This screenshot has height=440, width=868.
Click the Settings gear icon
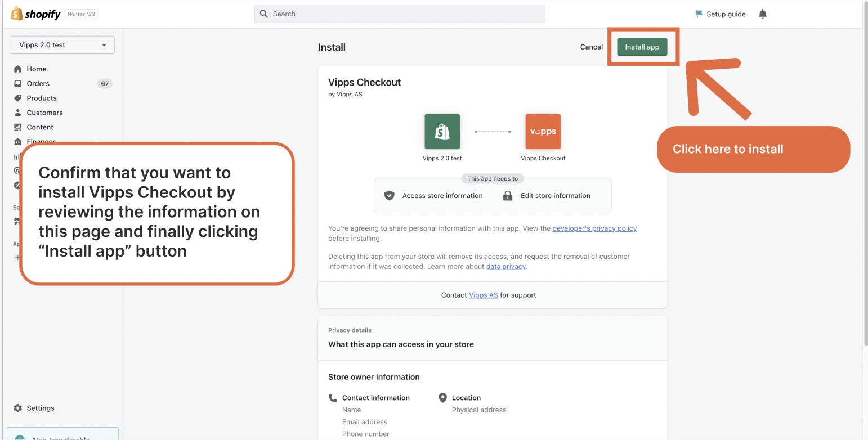click(18, 408)
